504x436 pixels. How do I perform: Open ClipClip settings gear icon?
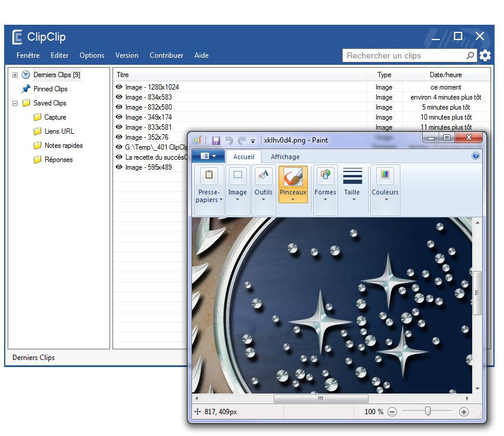pos(485,55)
